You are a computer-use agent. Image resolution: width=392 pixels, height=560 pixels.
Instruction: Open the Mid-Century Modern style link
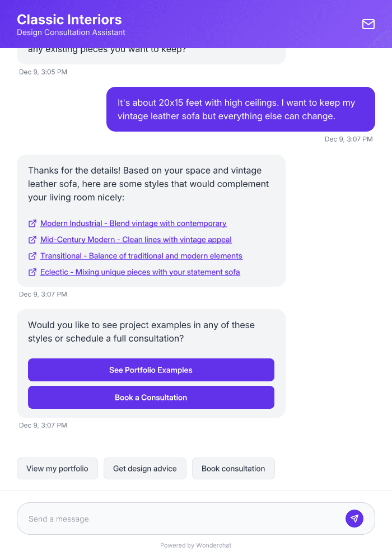[x=136, y=239]
